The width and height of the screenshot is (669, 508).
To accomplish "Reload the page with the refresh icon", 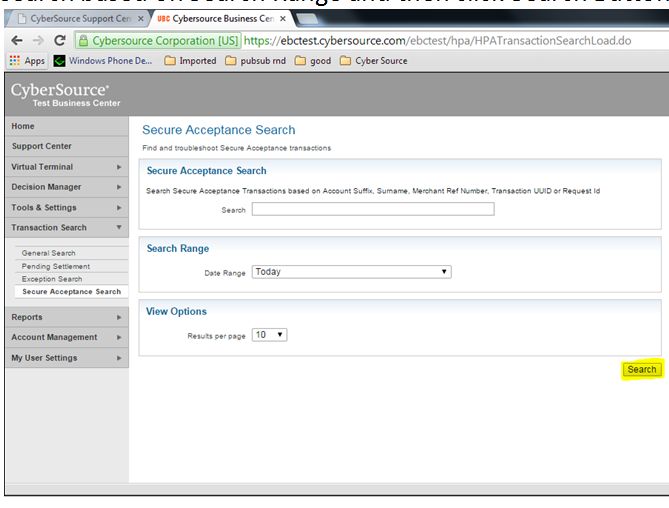I will pos(60,41).
